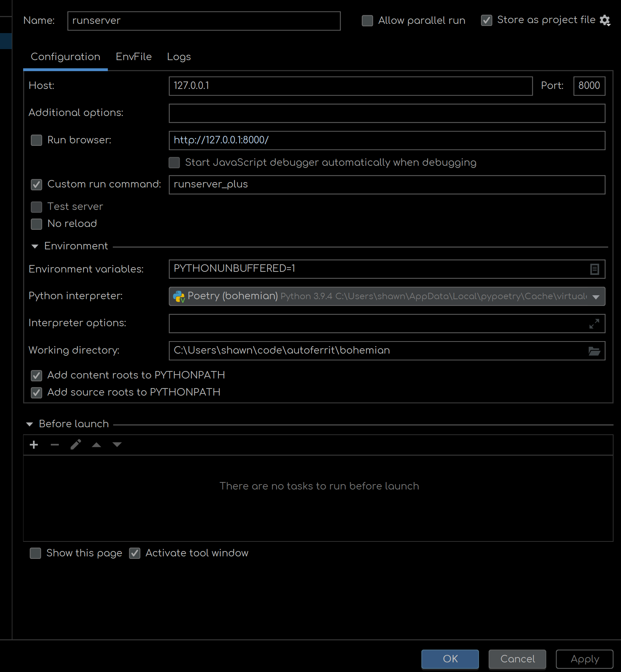
Task: Enable the Run browser checkbox
Action: 36,140
